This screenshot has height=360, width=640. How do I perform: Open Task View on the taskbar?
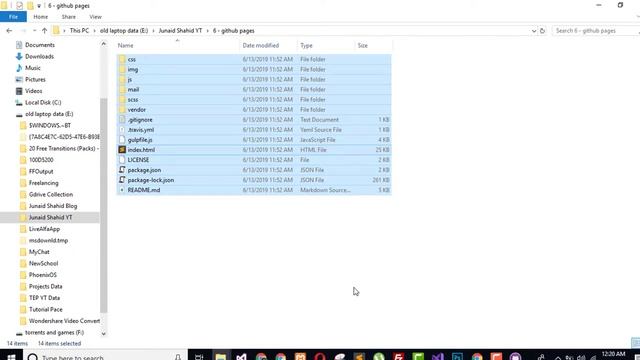[199, 357]
